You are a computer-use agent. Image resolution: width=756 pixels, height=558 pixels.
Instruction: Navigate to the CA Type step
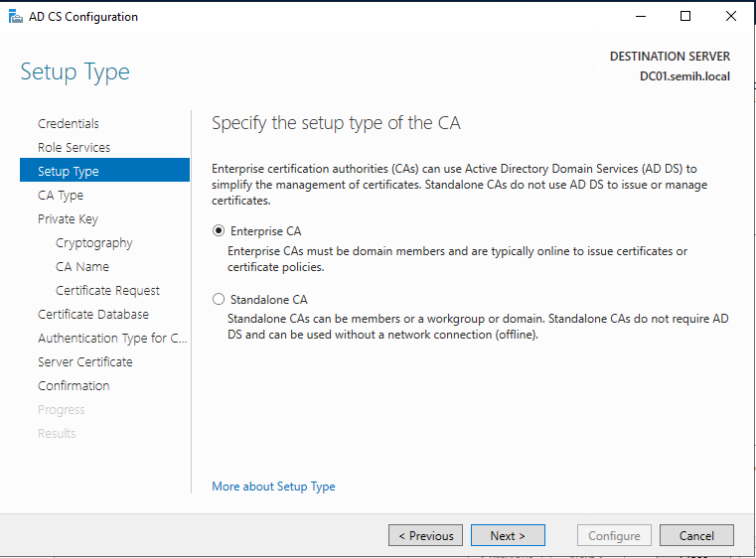[61, 196]
